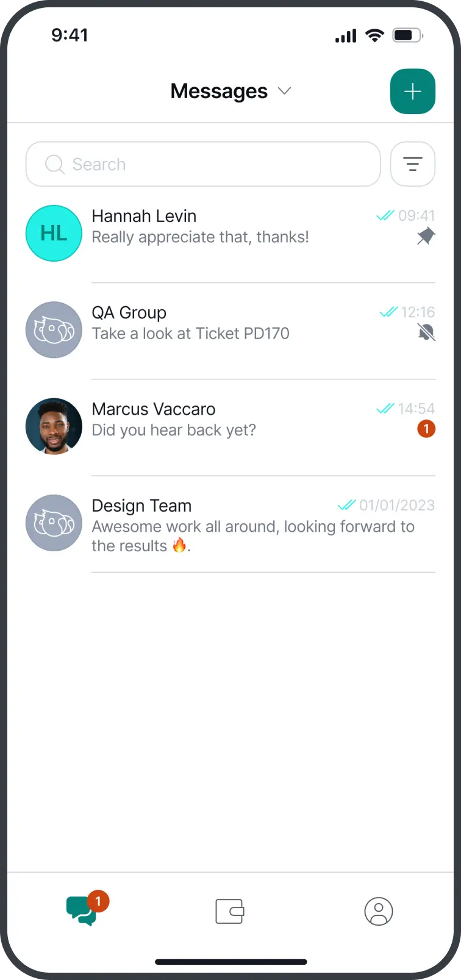Click the Design Team avatar icon
461x980 pixels.
click(x=54, y=523)
